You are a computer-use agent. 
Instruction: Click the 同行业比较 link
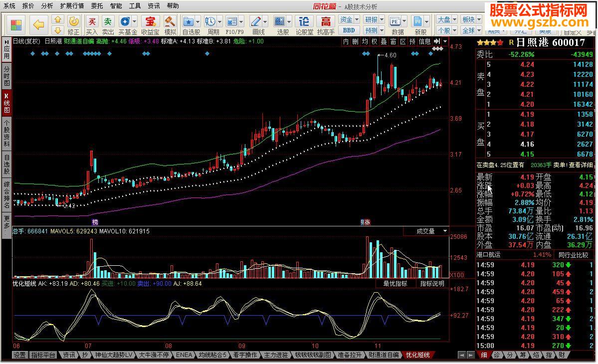coord(573,255)
